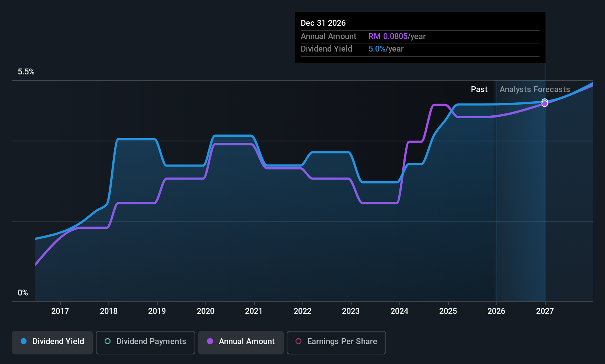Image resolution: width=605 pixels, height=364 pixels.
Task: Enable the Dividend Payments legend series
Action: (x=146, y=342)
